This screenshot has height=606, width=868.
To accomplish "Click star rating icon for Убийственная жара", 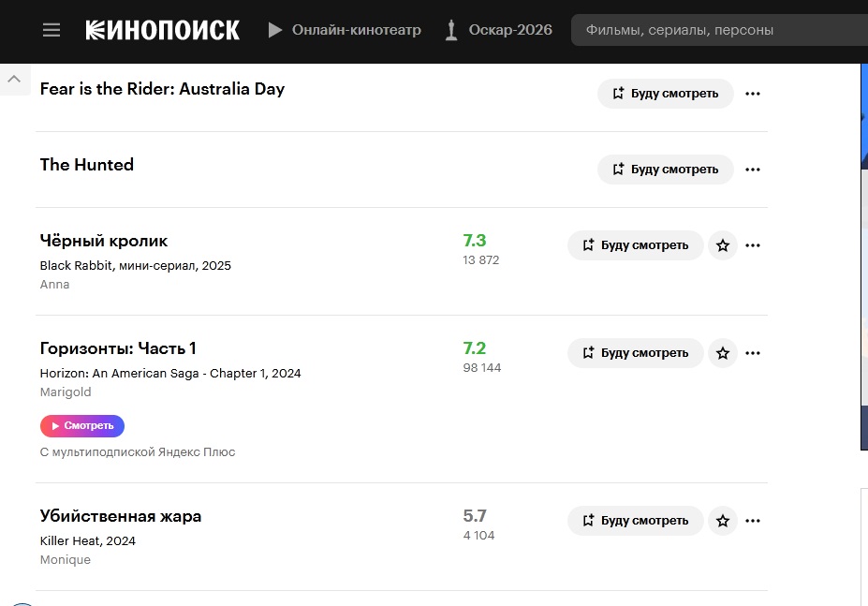I will coord(723,521).
